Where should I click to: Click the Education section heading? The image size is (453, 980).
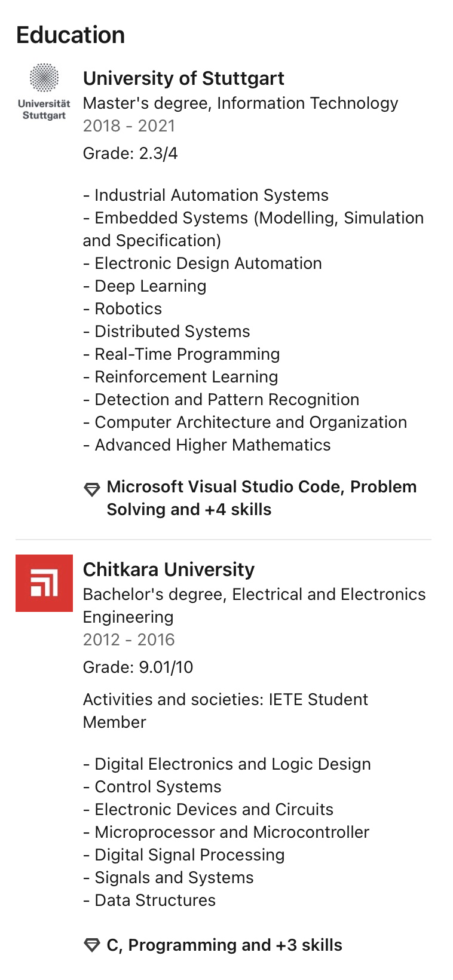pyautogui.click(x=71, y=35)
